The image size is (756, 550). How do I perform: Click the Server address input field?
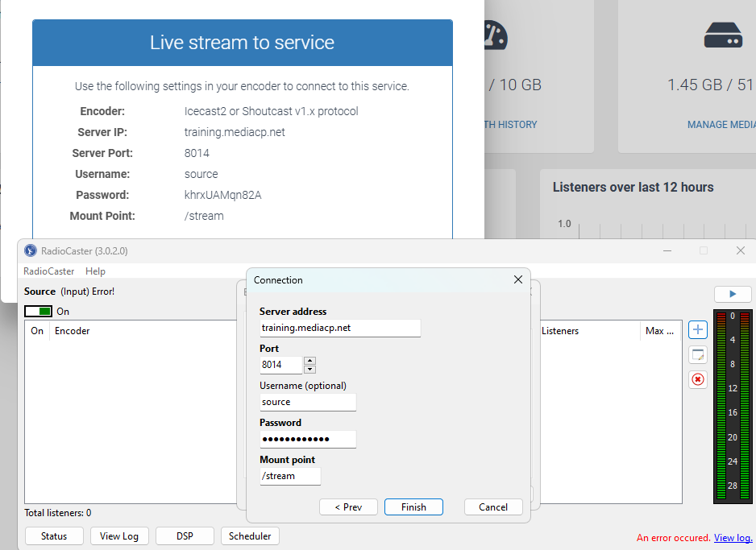click(340, 328)
